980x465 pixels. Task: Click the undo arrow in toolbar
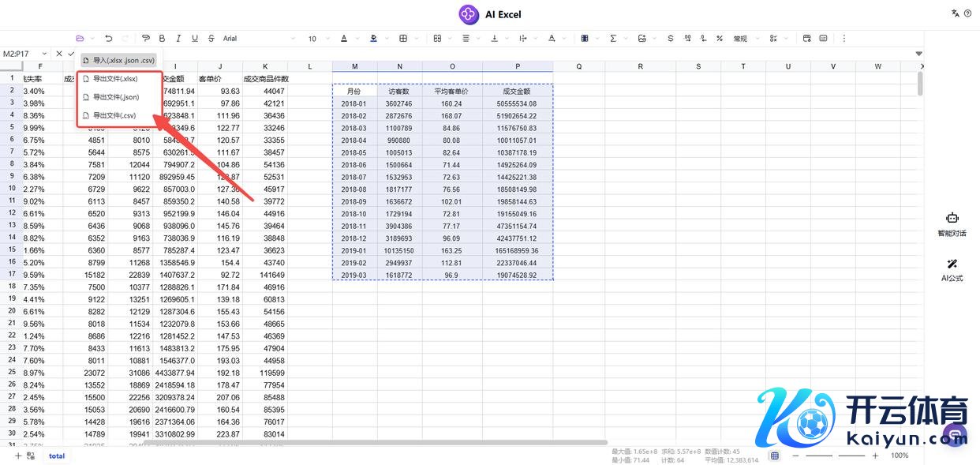click(109, 38)
